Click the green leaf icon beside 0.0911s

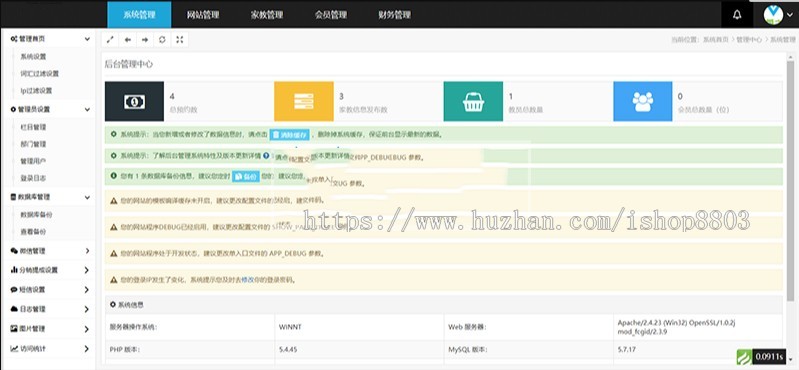(744, 356)
